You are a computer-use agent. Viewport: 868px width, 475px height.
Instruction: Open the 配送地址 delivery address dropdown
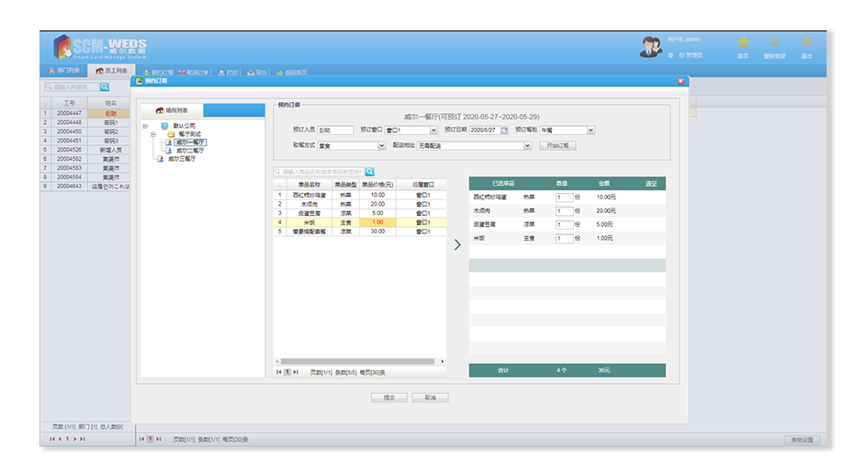coord(527,145)
